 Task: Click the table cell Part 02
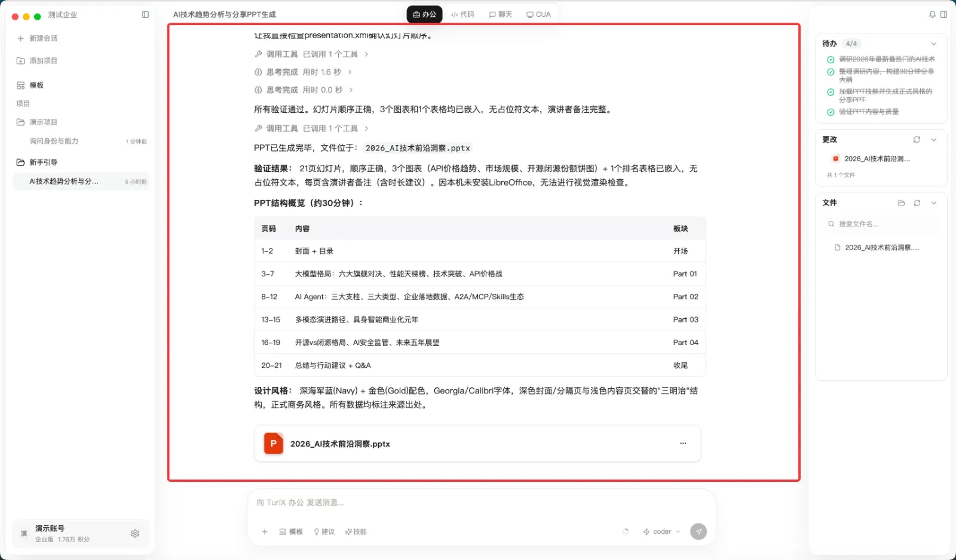click(x=685, y=297)
